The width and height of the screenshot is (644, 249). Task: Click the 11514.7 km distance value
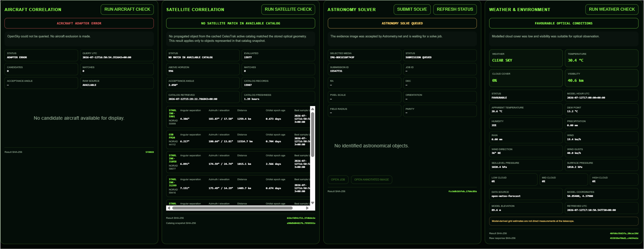point(245,141)
